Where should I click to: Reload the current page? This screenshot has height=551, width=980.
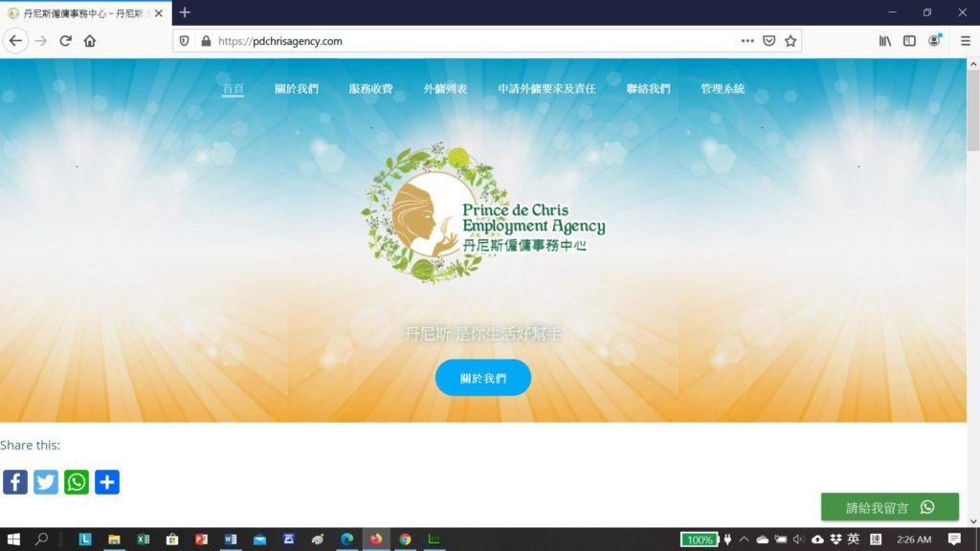click(x=65, y=41)
